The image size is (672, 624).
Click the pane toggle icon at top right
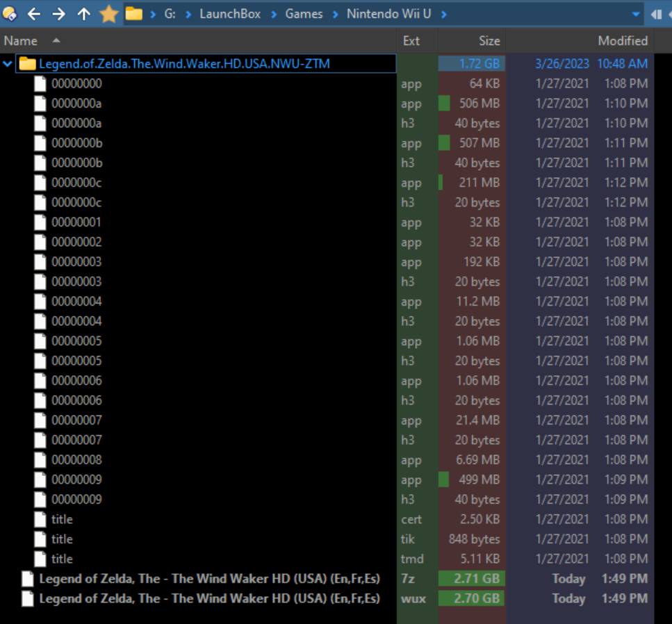click(656, 14)
